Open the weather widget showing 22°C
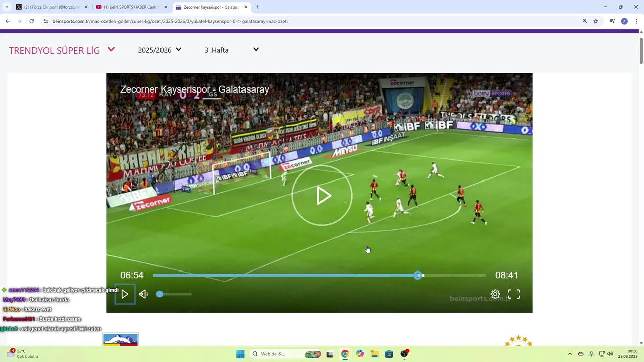The image size is (644, 362). 23,354
